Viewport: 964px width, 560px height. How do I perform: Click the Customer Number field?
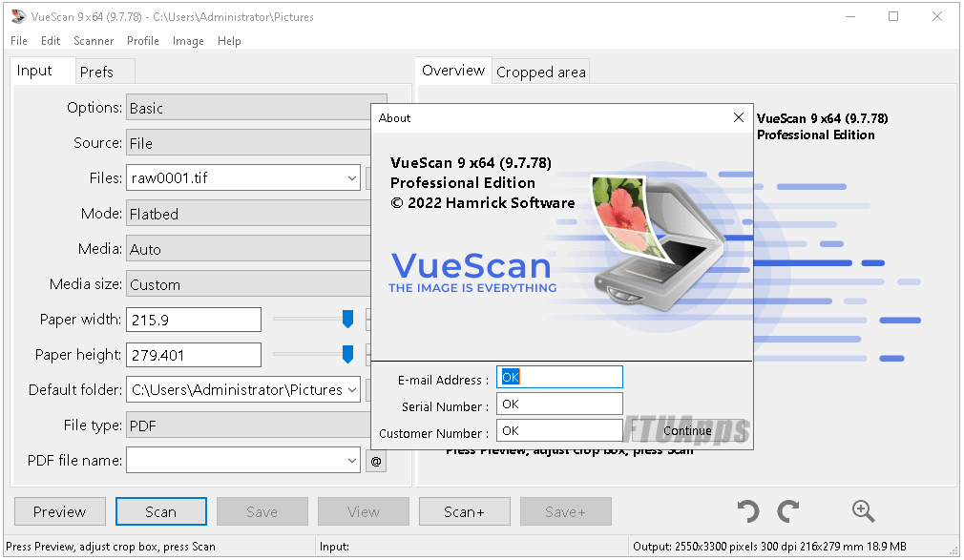(x=559, y=430)
